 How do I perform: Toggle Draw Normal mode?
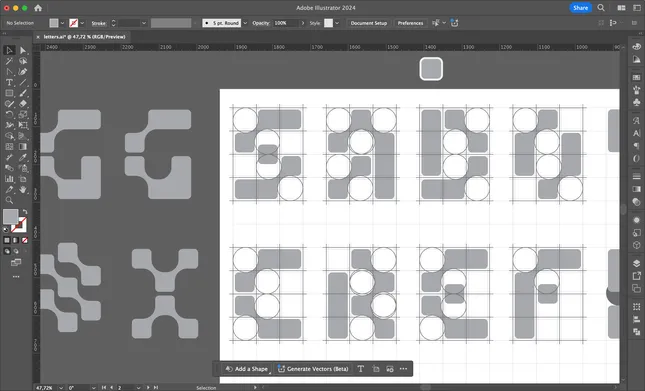click(x=7, y=251)
